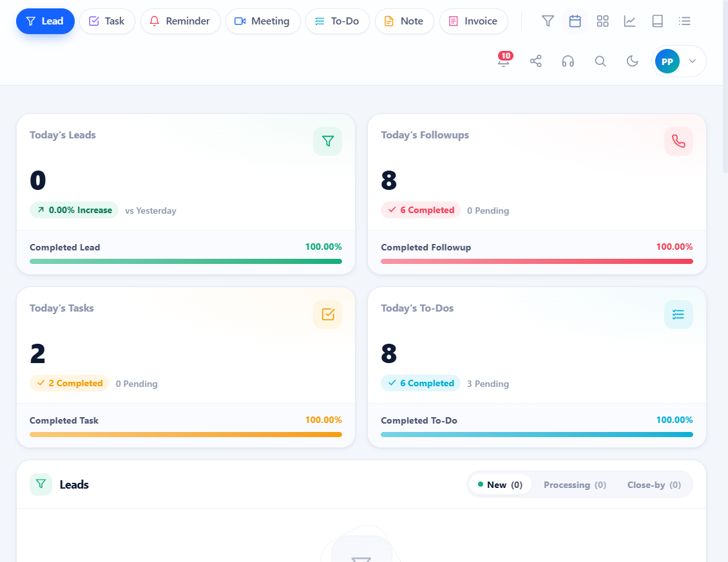Open the line chart analytics icon
The image size is (728, 562).
tap(629, 21)
